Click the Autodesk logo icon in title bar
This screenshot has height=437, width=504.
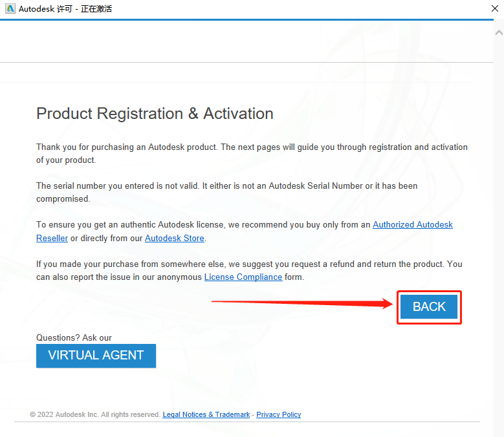(10, 8)
